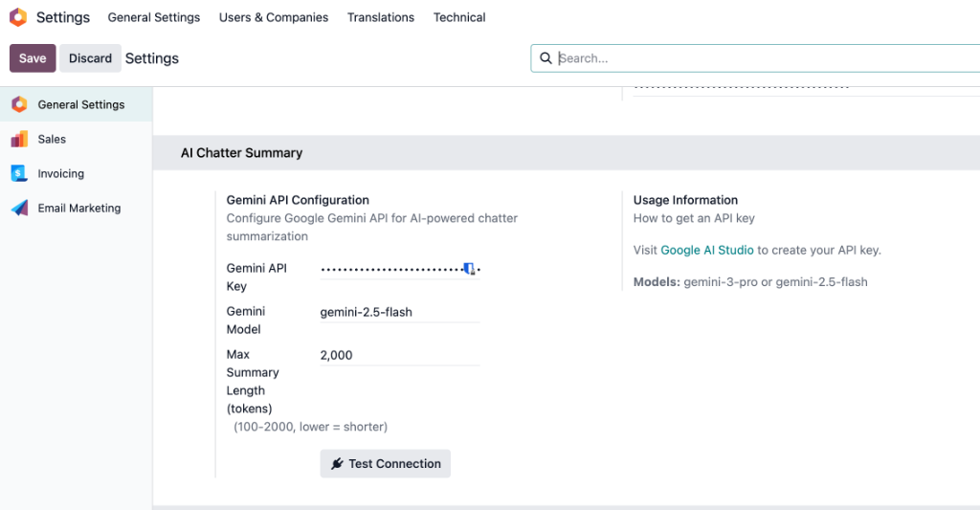Select the Sales sidebar label
The width and height of the screenshot is (980, 510).
click(x=52, y=139)
